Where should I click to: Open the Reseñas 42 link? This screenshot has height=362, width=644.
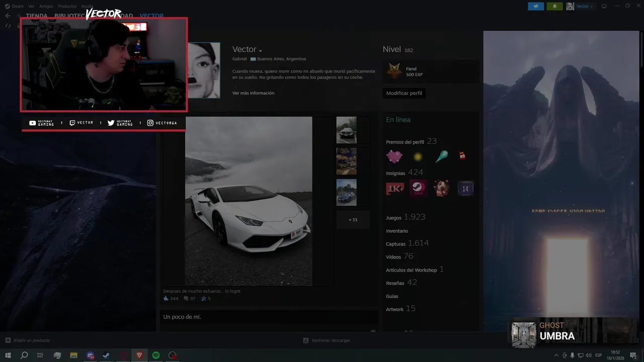coord(401,283)
